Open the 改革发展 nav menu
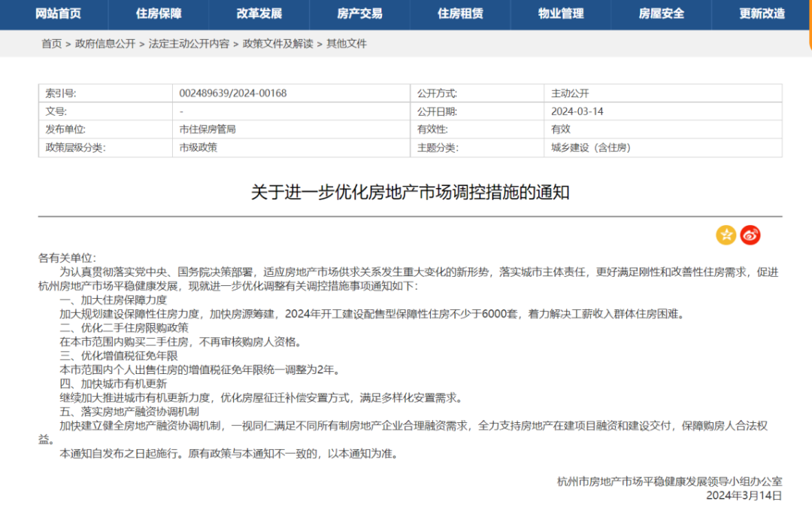Viewport: 812px width, 511px height. pyautogui.click(x=259, y=14)
